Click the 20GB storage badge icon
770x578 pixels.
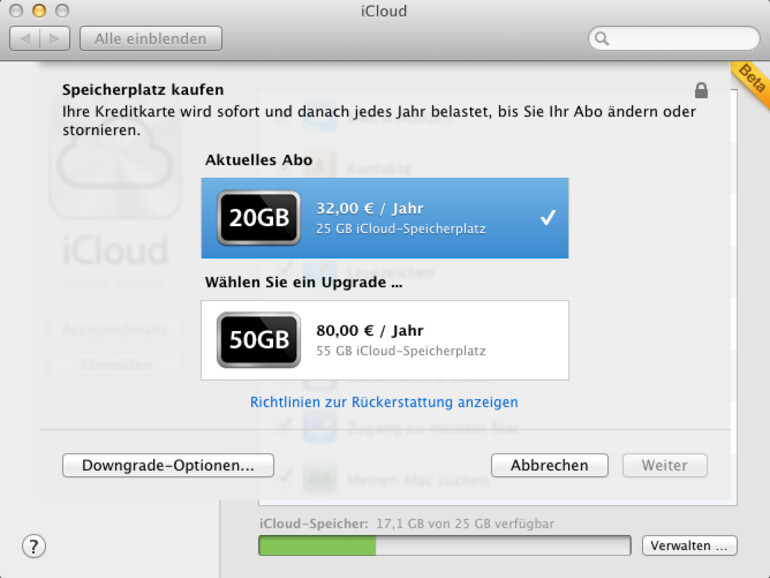coord(259,218)
